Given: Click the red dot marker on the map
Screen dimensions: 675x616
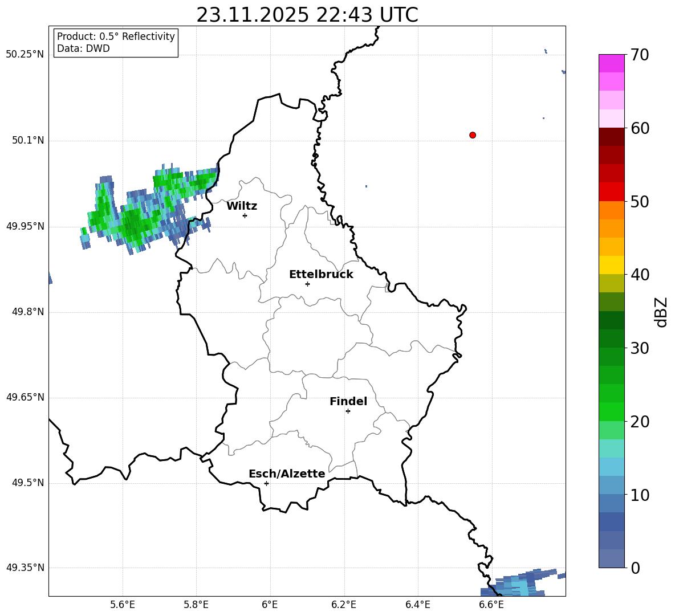Looking at the screenshot, I should tap(473, 135).
